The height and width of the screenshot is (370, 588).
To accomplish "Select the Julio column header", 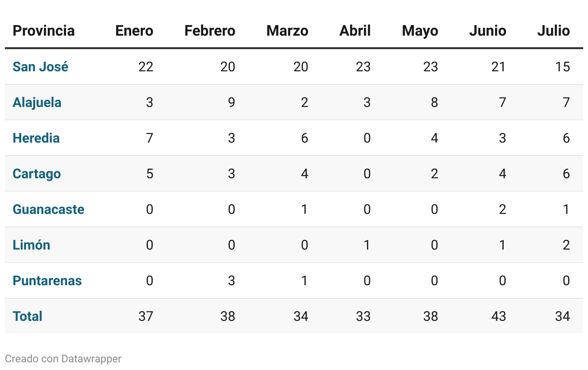I will [553, 31].
